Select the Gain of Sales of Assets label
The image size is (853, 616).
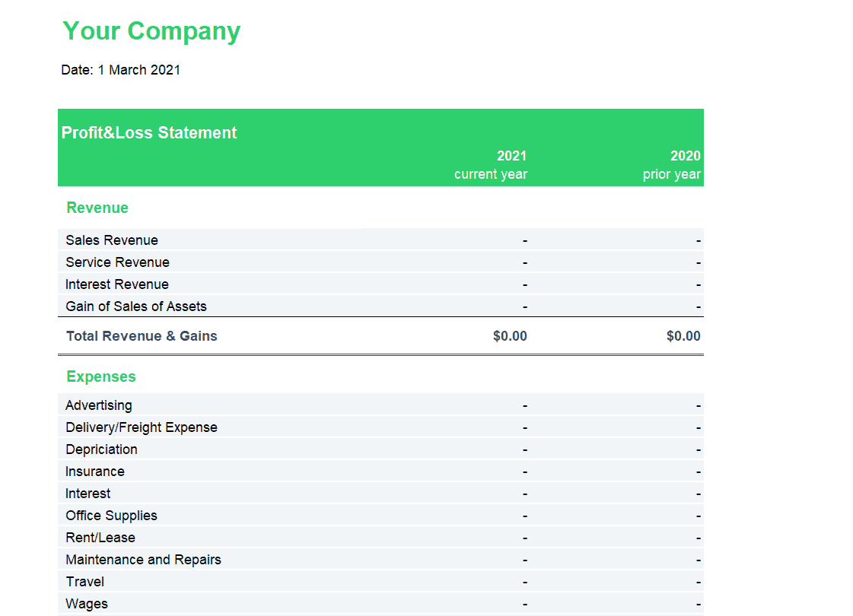(136, 306)
